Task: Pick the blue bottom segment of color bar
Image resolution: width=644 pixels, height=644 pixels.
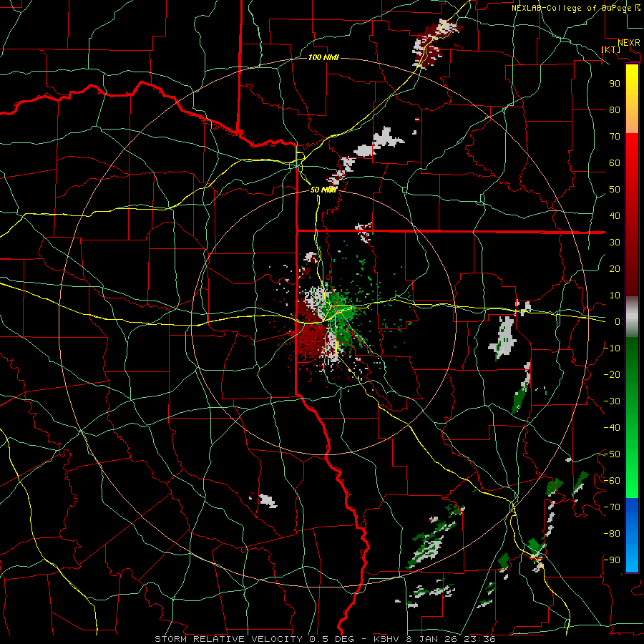Action: [632, 535]
